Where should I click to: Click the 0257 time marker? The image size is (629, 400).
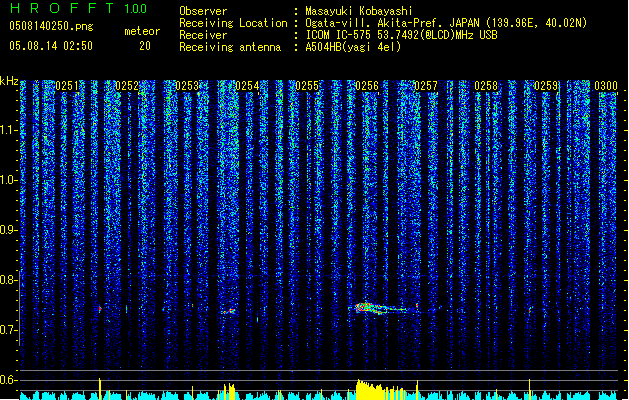pyautogui.click(x=426, y=86)
